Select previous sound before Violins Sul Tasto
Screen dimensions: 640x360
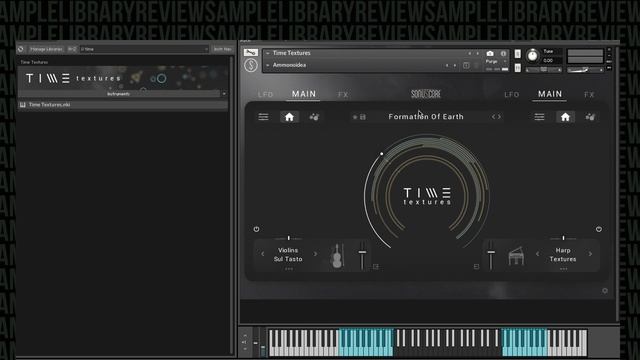tap(262, 254)
